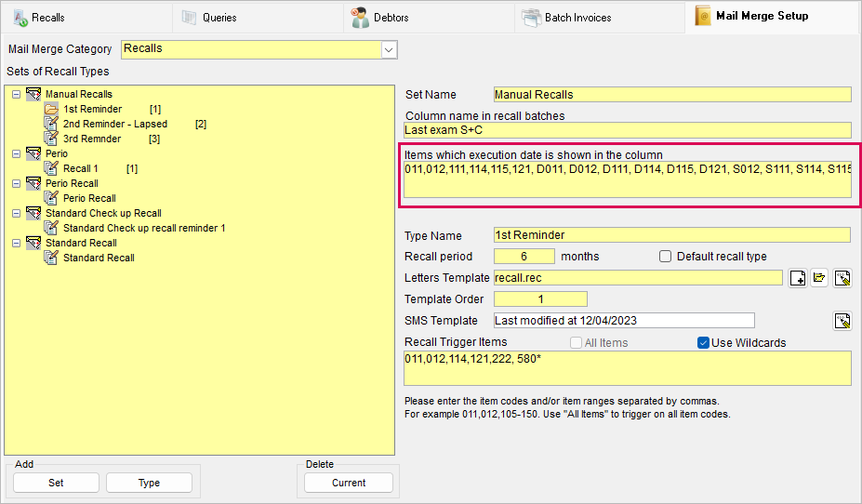Select the 2nd Reminder - Lapsed item
Viewport: 862px width, 504px height.
115,124
